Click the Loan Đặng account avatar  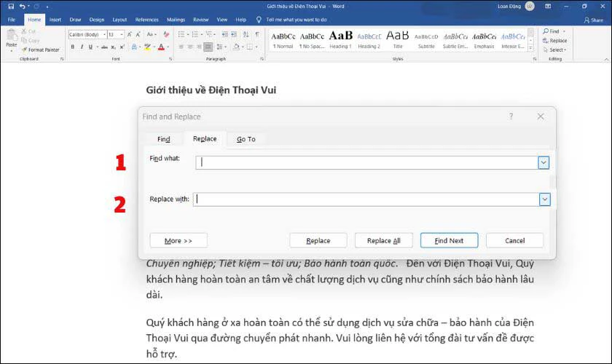pyautogui.click(x=530, y=7)
